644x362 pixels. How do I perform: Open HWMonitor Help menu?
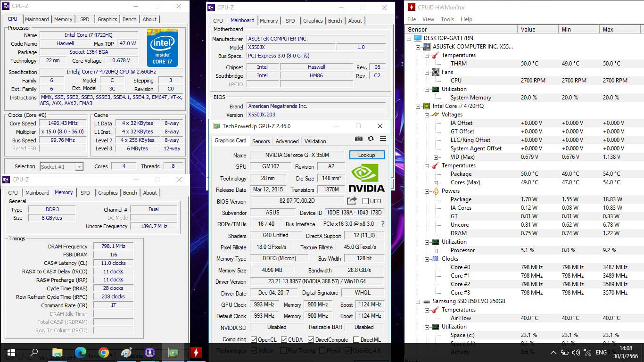466,19
